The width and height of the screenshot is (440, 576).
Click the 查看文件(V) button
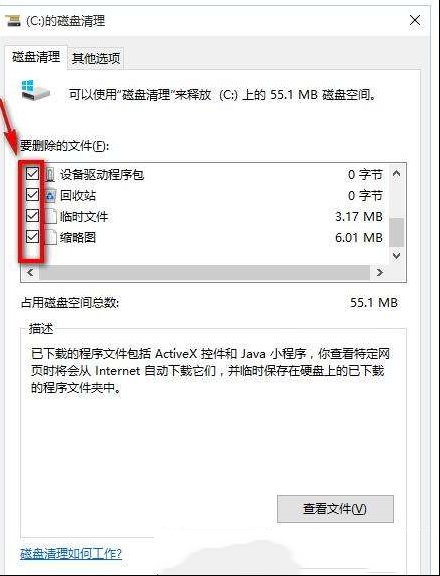[335, 509]
